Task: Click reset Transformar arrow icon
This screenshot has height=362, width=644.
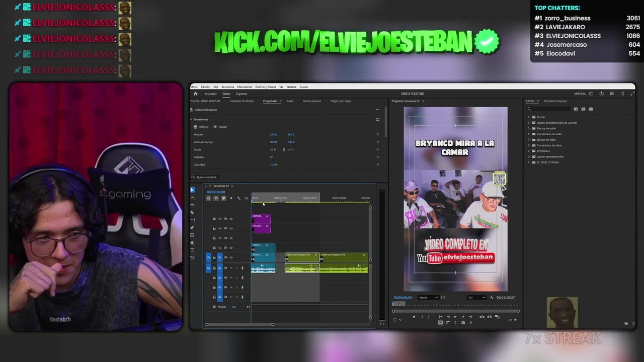Action: 377,119
